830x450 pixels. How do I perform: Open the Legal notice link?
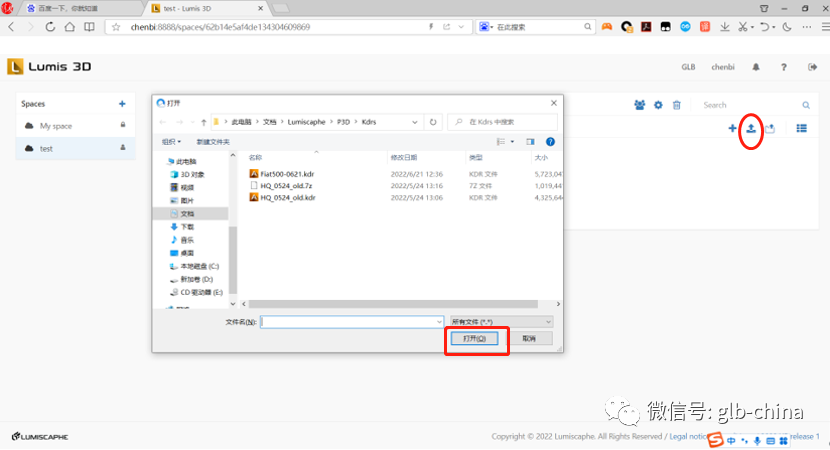pyautogui.click(x=688, y=437)
